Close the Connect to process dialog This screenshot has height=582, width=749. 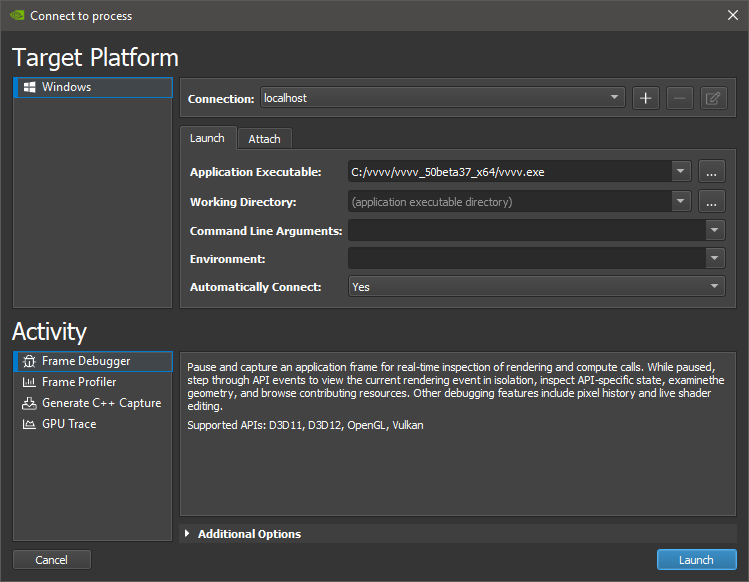[x=732, y=15]
